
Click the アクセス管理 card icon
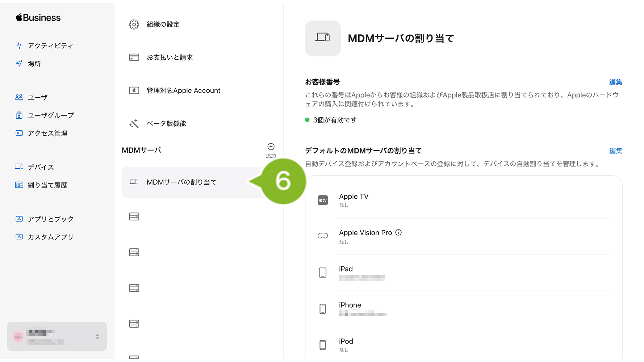click(x=19, y=133)
